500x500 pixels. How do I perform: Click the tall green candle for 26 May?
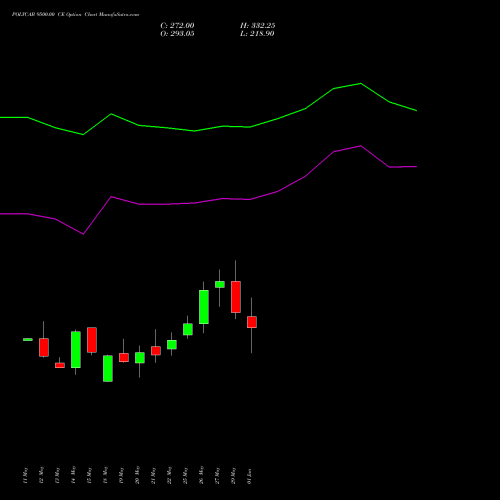click(204, 307)
